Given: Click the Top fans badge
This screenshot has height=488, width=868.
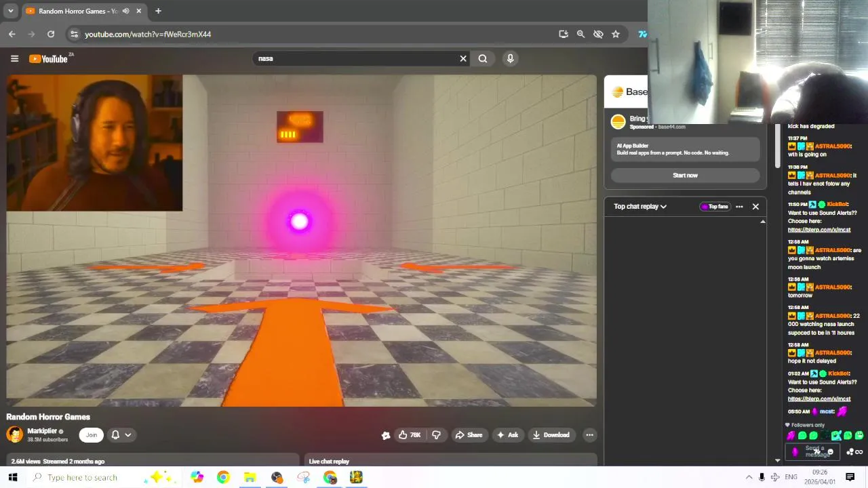Looking at the screenshot, I should point(715,207).
